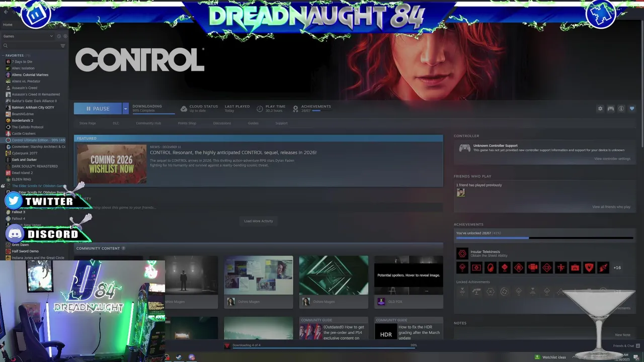644x362 pixels.
Task: Open the Discussions tab
Action: click(x=222, y=123)
